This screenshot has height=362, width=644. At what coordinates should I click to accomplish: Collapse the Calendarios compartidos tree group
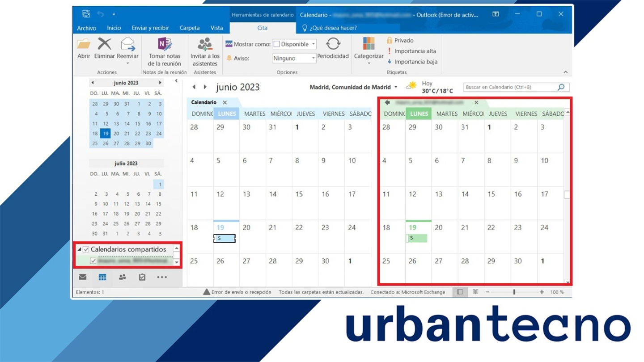tap(79, 249)
